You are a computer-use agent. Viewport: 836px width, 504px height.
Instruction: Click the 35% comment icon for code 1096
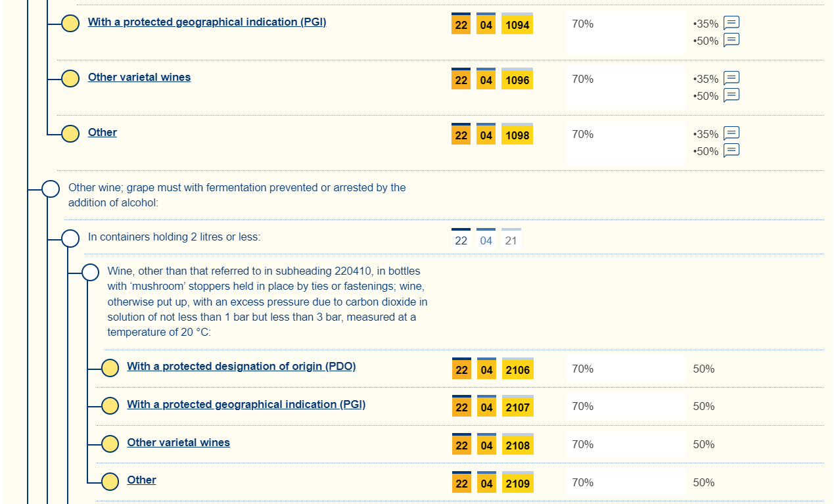pos(731,78)
